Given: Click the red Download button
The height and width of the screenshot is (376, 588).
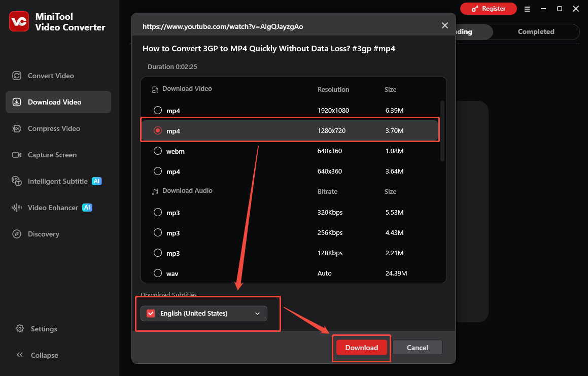Looking at the screenshot, I should 362,348.
